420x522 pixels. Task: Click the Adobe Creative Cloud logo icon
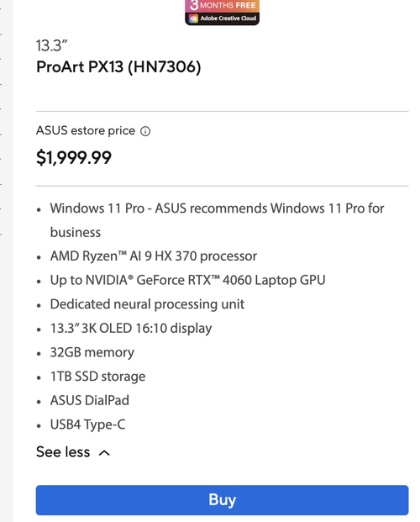tap(193, 18)
